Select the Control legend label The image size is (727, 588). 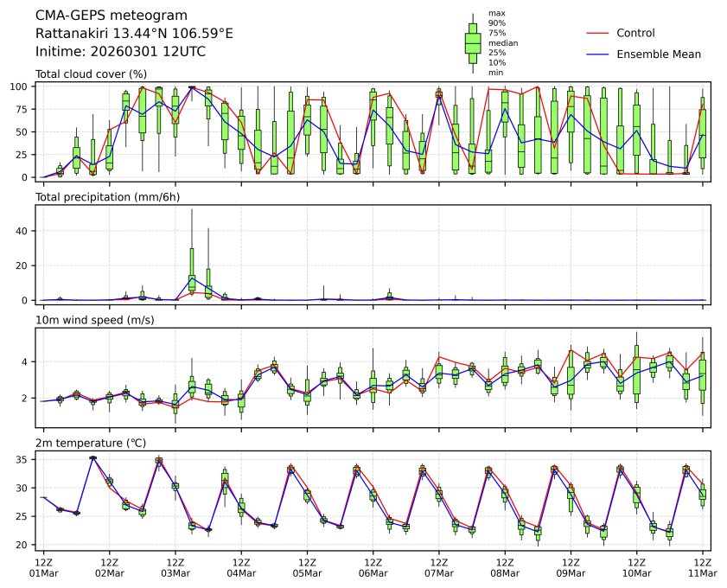(635, 33)
